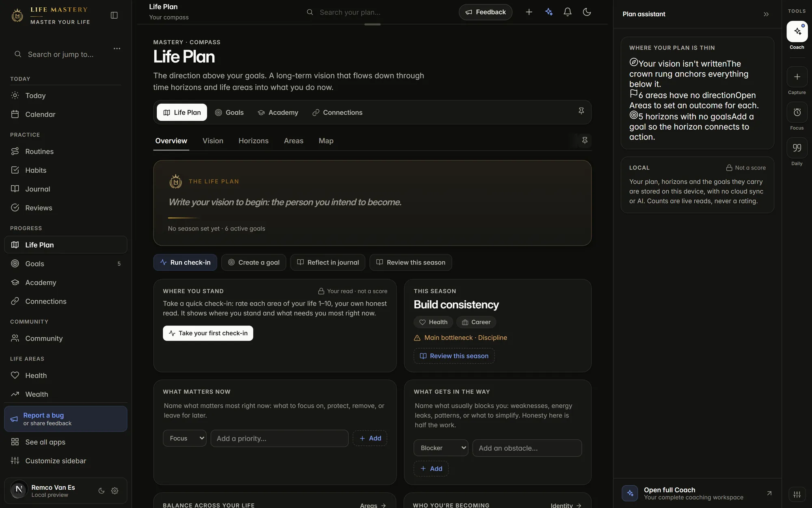Open Goals in sidebar
This screenshot has height=508, width=812.
point(65,263)
